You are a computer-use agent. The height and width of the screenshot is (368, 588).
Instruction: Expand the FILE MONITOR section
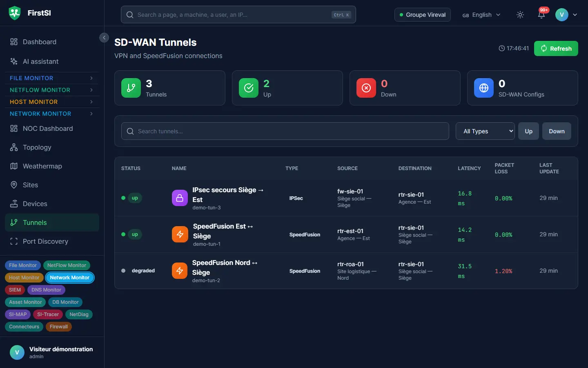52,78
